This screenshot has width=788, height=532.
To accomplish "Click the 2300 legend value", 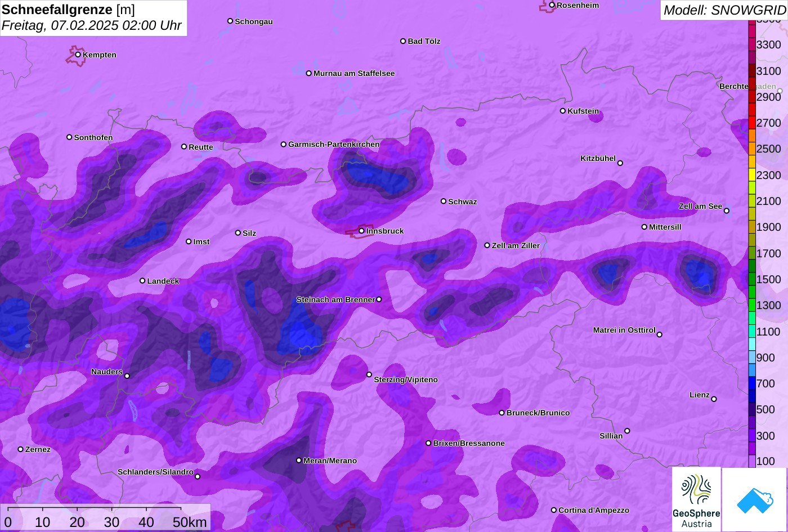I will coord(769,175).
